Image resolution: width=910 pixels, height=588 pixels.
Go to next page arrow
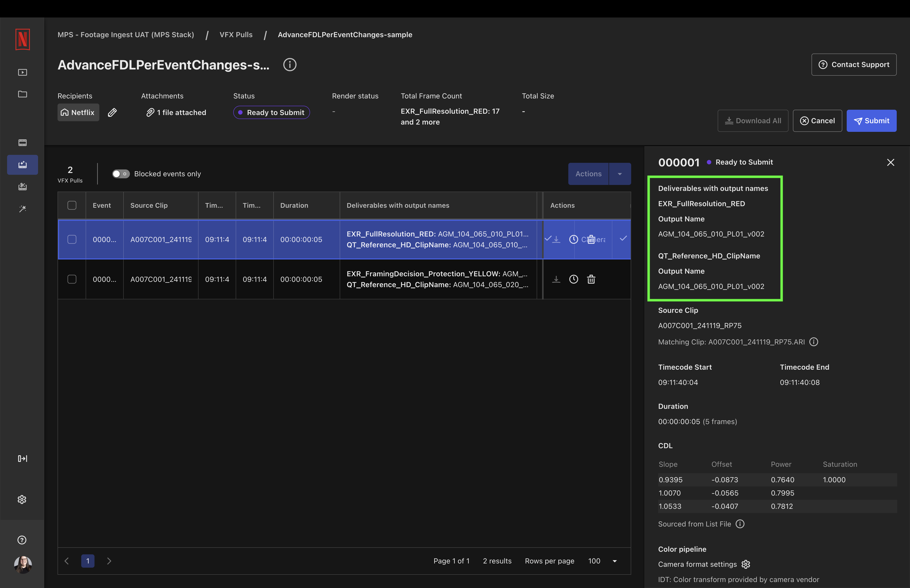[109, 561]
